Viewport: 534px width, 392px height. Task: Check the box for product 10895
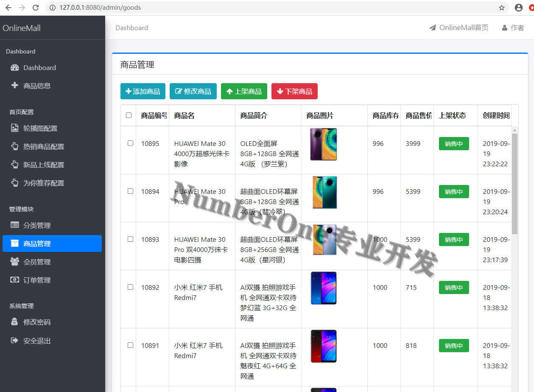131,143
